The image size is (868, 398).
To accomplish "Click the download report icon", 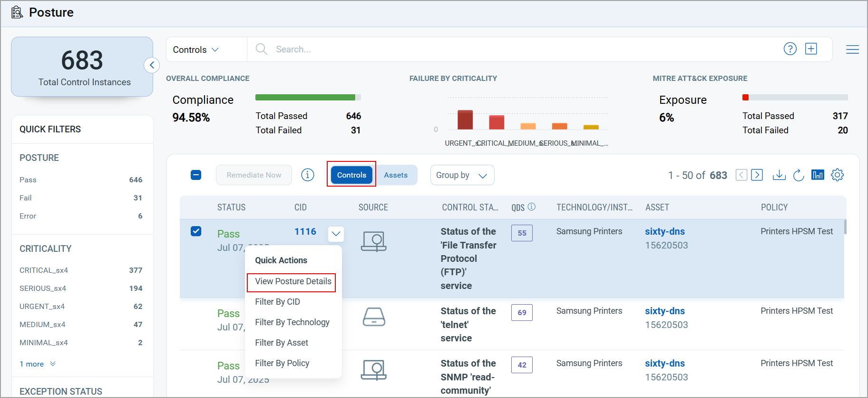I will tap(779, 175).
